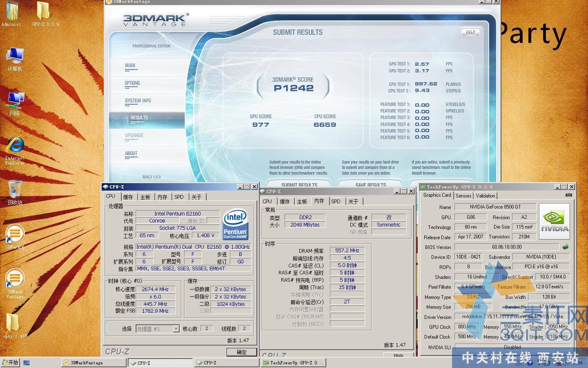The height and width of the screenshot is (368, 588).
Task: Click the P1242 3DMark score
Action: (x=294, y=88)
